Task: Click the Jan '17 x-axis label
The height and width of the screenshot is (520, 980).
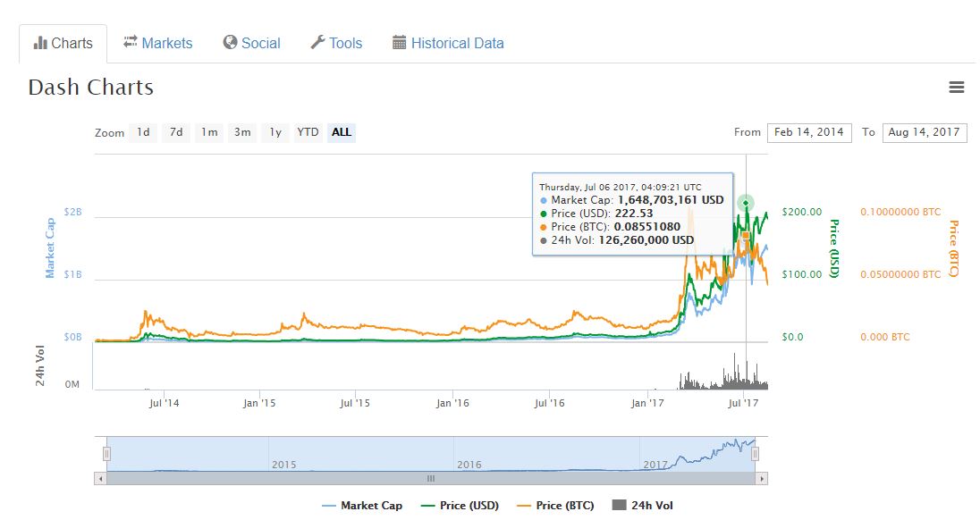Action: pyautogui.click(x=647, y=403)
